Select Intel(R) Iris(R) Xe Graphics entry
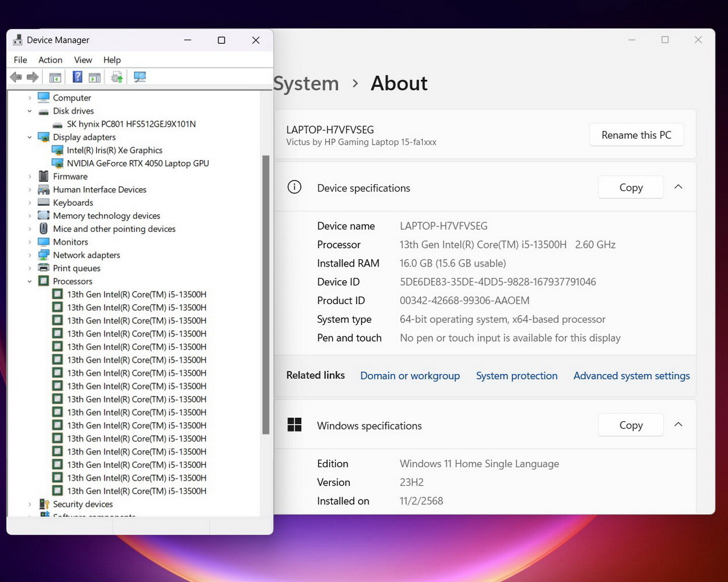The width and height of the screenshot is (728, 582). coord(114,150)
